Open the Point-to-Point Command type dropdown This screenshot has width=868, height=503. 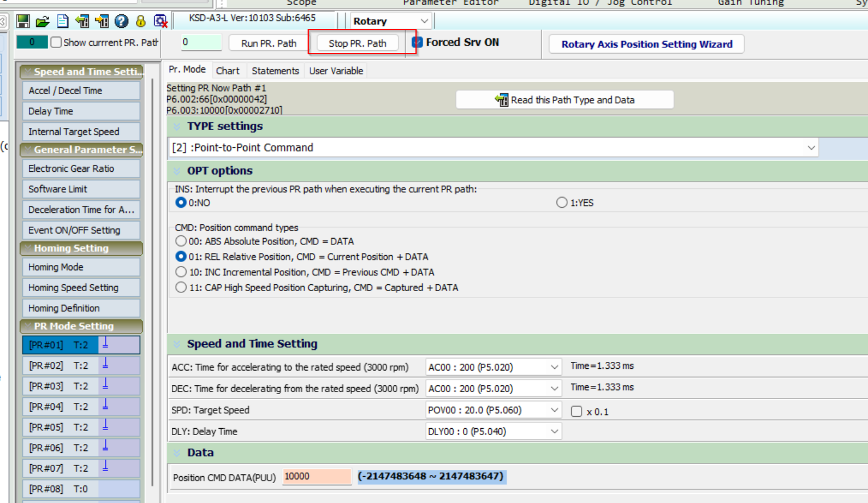pos(494,147)
